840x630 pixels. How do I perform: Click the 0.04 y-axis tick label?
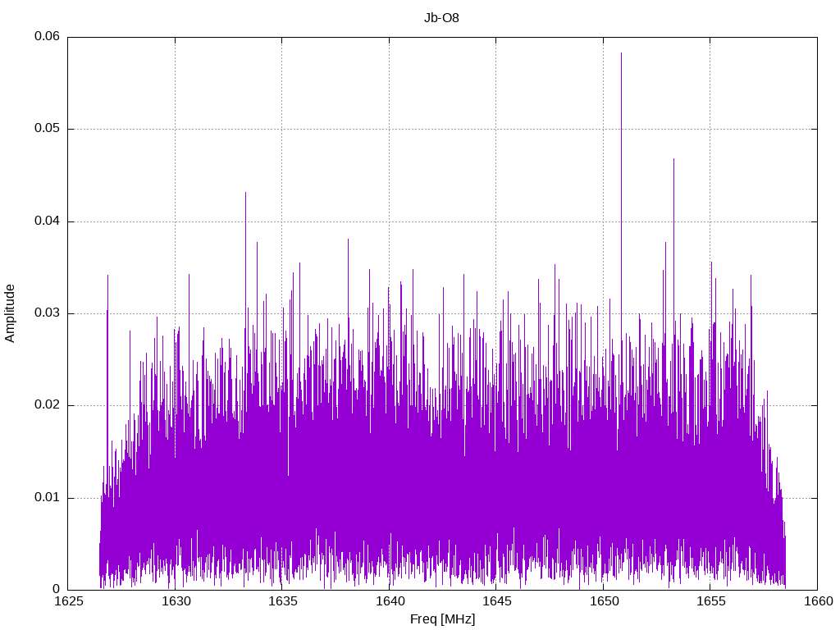(47, 221)
